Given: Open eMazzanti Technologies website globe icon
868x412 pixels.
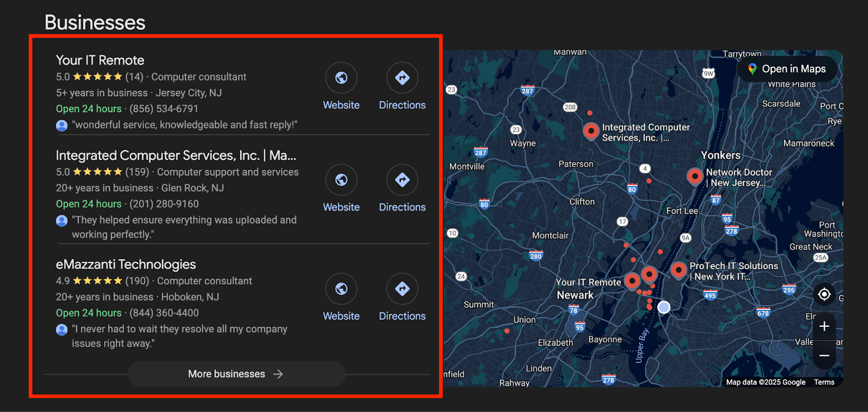Looking at the screenshot, I should tap(341, 289).
